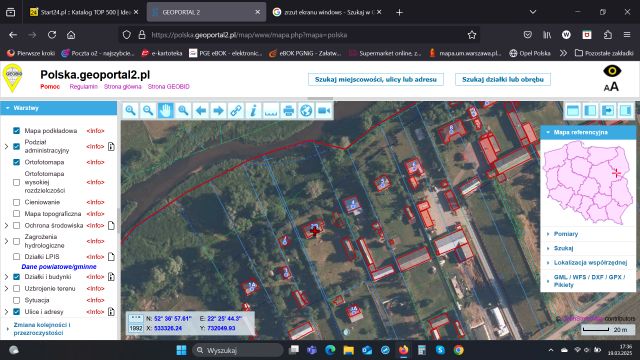Click the magnifier icon after the hand tool

click(x=183, y=111)
